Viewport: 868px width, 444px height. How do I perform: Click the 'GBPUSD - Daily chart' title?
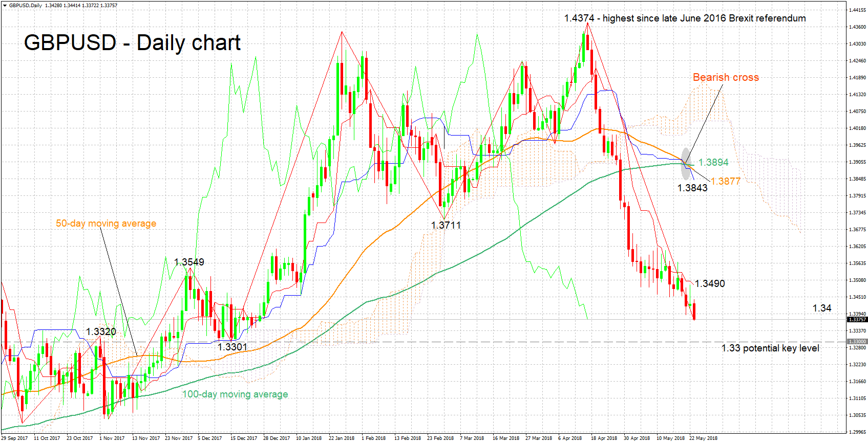point(132,42)
